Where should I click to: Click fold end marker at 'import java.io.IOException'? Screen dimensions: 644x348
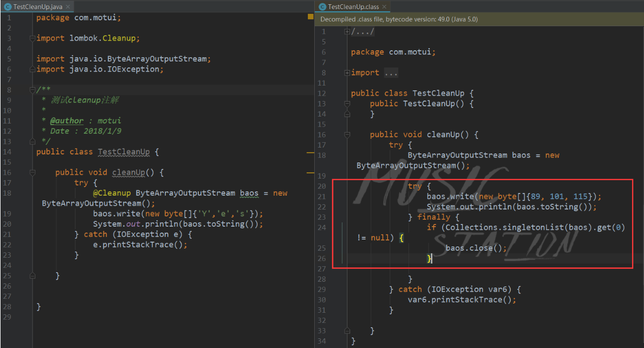tap(33, 69)
